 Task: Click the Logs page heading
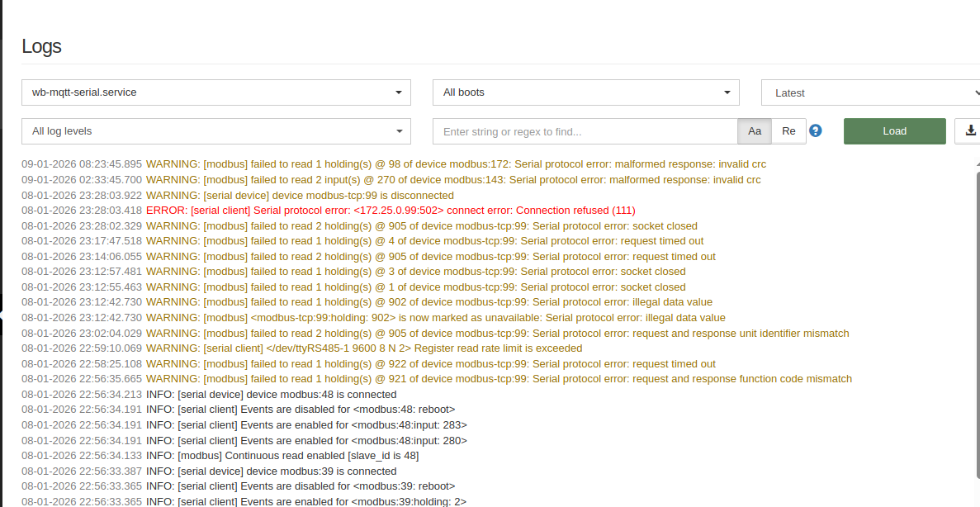click(x=42, y=46)
